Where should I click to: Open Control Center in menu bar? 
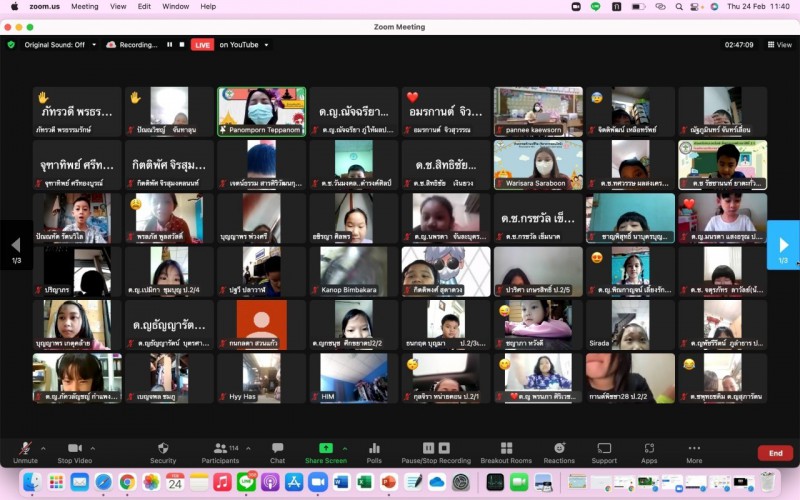[x=695, y=7]
